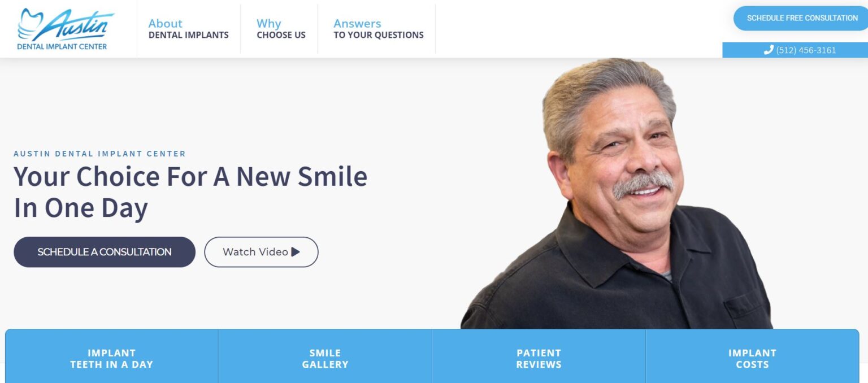Click the play triangle in Watch Video
The height and width of the screenshot is (383, 868).
[x=296, y=252]
